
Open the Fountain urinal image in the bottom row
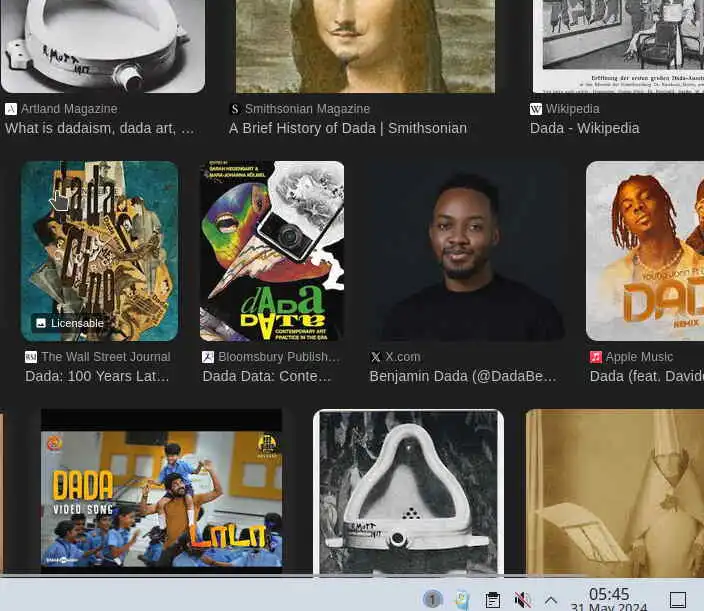[408, 492]
